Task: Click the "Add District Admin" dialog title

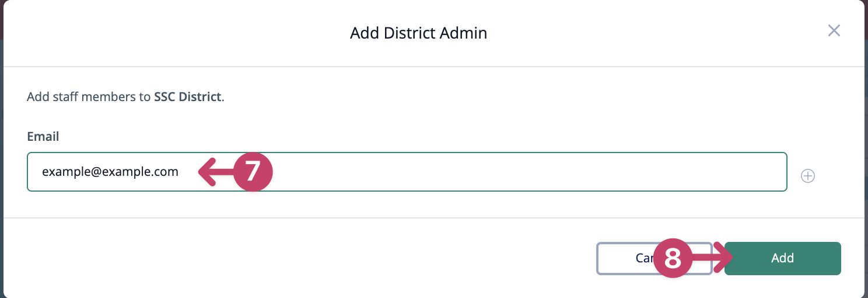Action: tap(418, 33)
